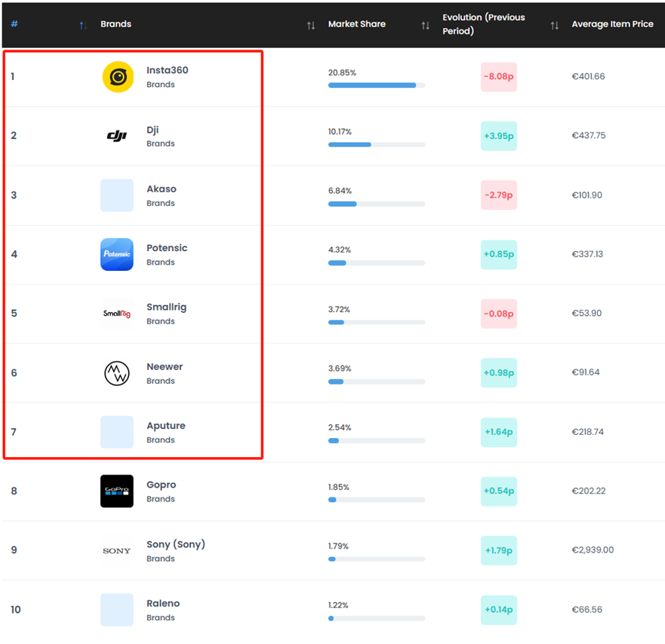Sort by Evolution (Previous Period) arrows
Viewport: 665px width, 644px height.
click(554, 26)
